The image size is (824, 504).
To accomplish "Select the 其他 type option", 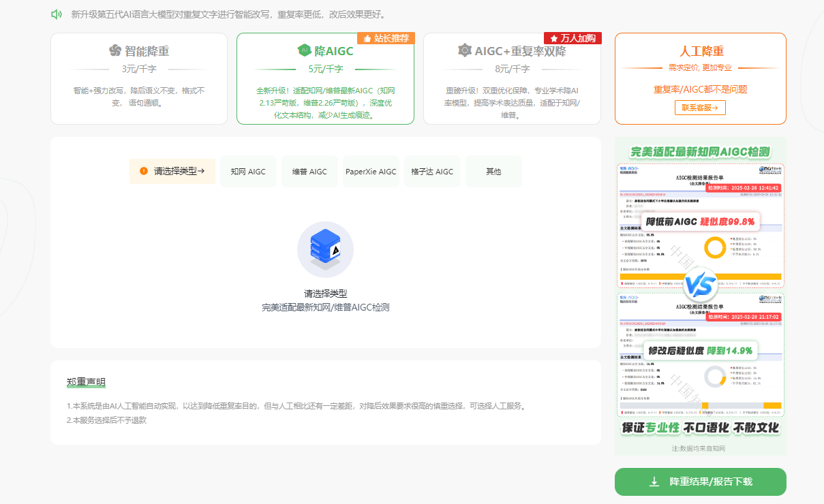I will pos(493,172).
